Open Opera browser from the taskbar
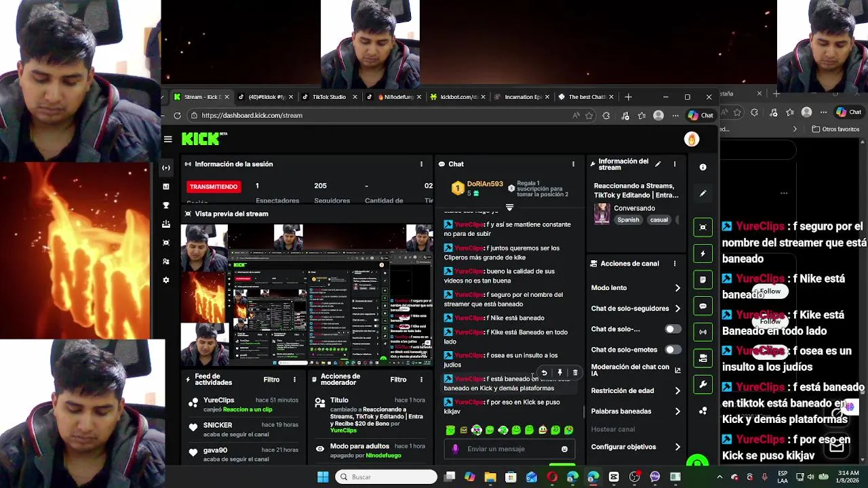 pos(552,477)
